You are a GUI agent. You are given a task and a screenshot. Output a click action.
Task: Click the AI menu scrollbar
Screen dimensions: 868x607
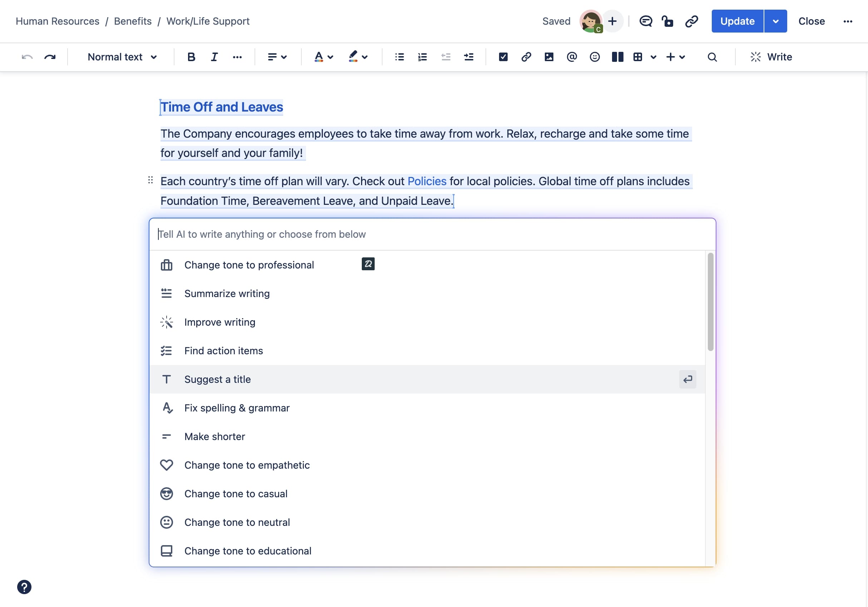click(710, 302)
